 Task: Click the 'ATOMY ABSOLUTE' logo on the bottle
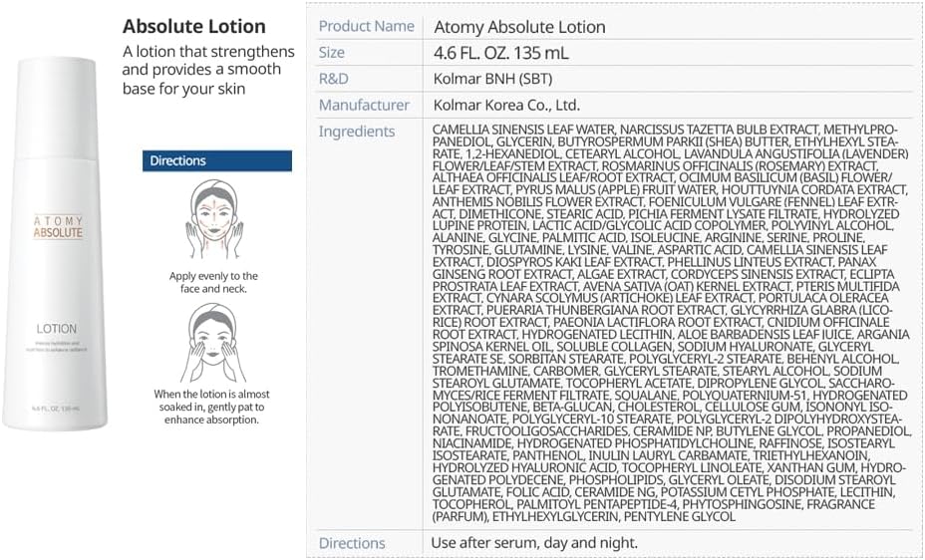[x=58, y=227]
